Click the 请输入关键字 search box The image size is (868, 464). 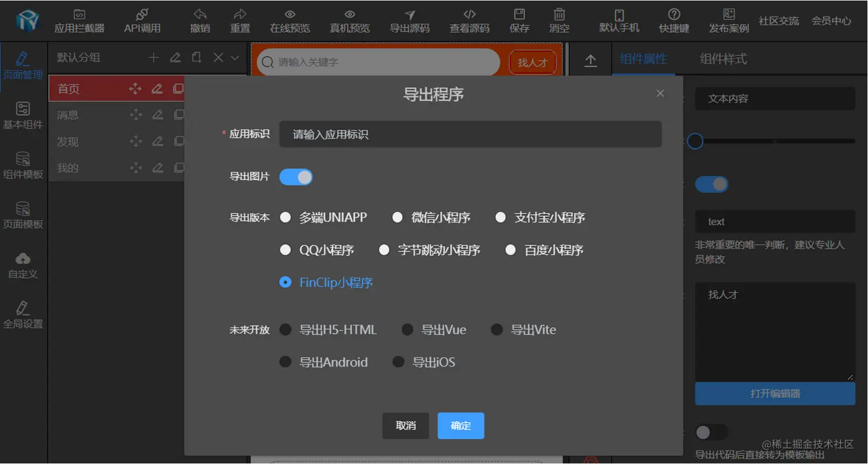378,62
